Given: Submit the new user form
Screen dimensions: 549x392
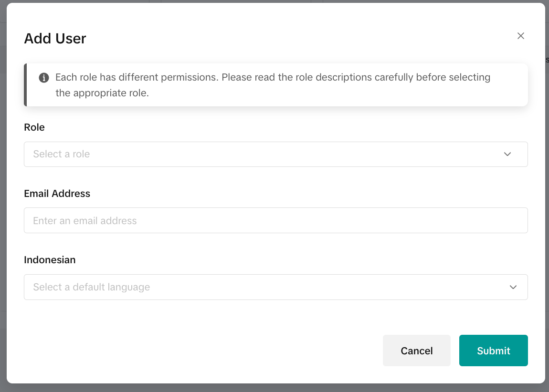Looking at the screenshot, I should (493, 351).
